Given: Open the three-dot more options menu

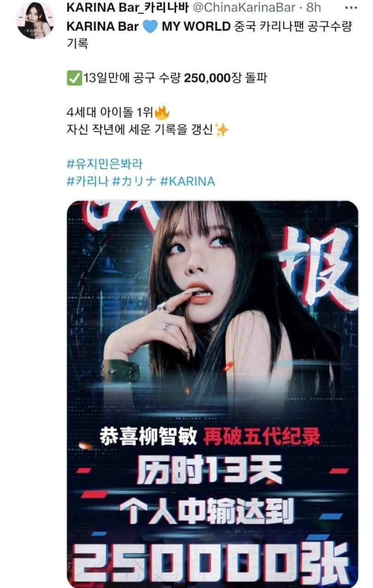Looking at the screenshot, I should tap(353, 8).
